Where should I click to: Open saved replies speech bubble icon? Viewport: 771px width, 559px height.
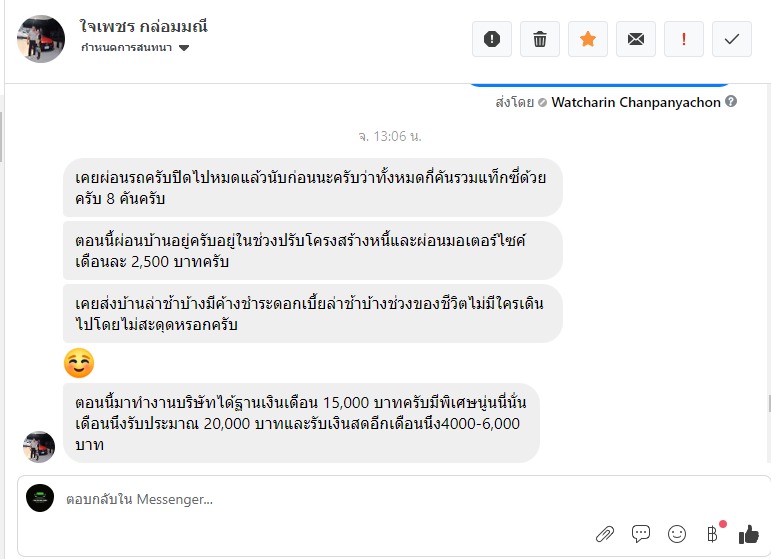[641, 534]
